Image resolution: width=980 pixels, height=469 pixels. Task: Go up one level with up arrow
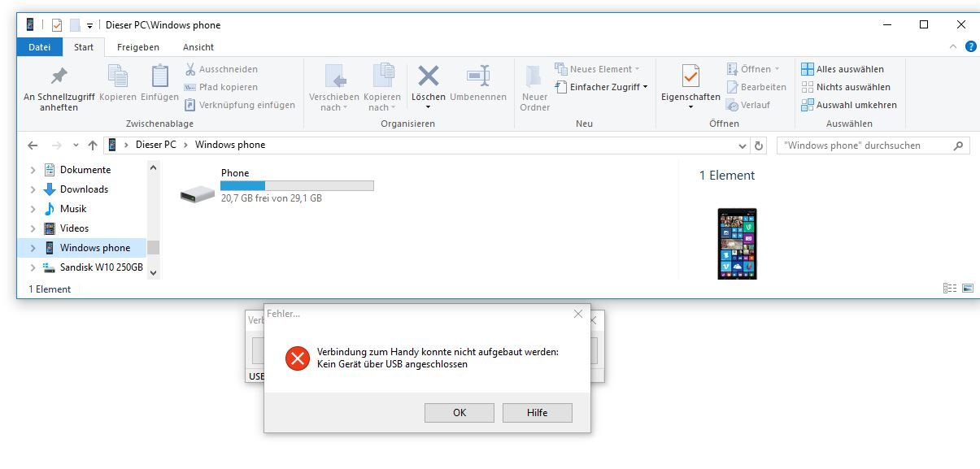click(x=92, y=145)
